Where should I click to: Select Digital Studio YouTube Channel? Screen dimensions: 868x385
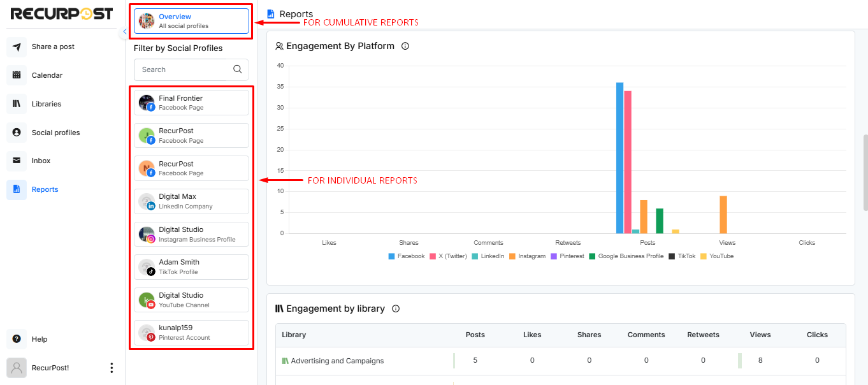pos(191,300)
